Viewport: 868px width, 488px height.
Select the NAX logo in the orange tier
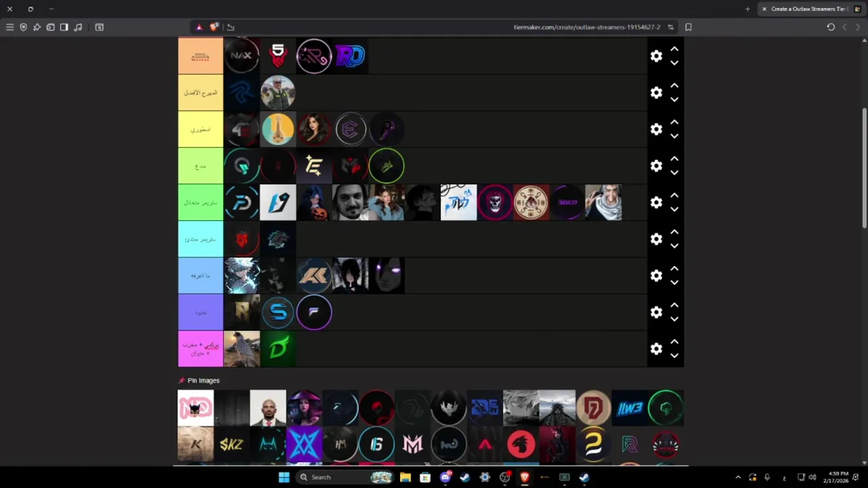241,56
